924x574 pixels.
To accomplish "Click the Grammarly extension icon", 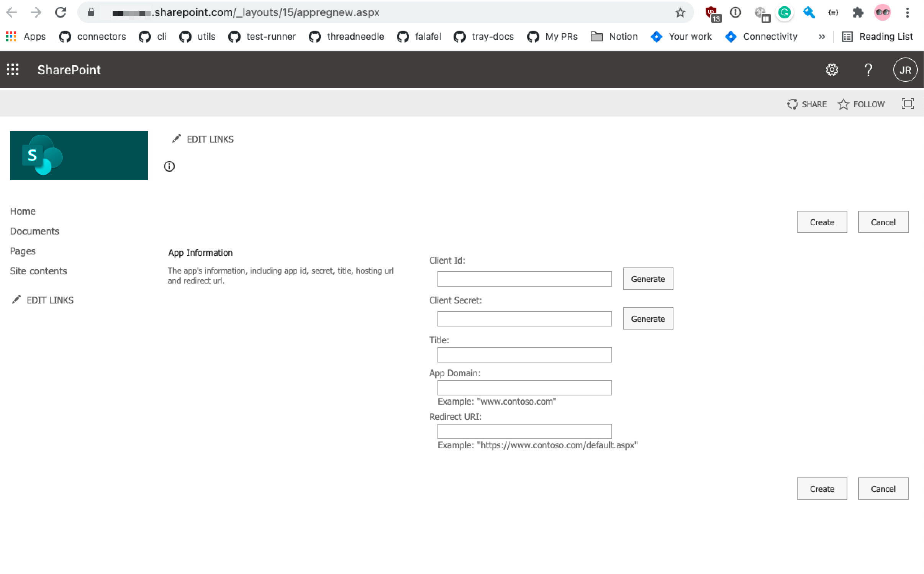I will 785,12.
